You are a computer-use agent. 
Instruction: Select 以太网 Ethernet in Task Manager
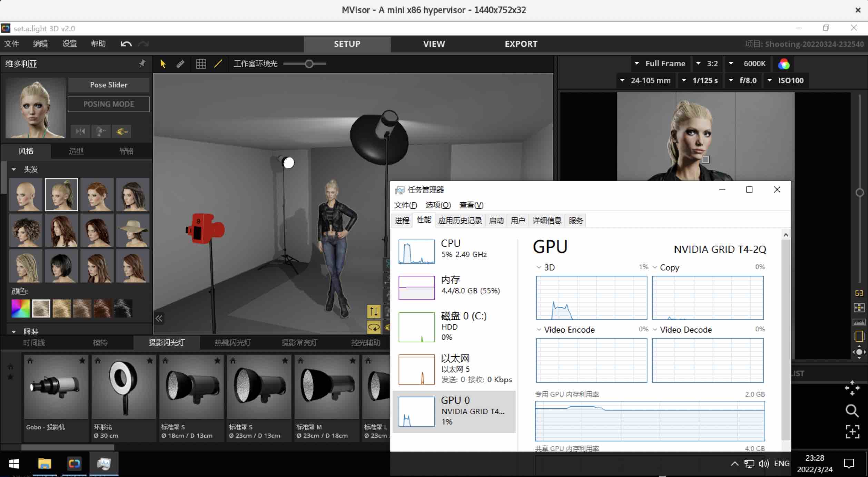454,369
